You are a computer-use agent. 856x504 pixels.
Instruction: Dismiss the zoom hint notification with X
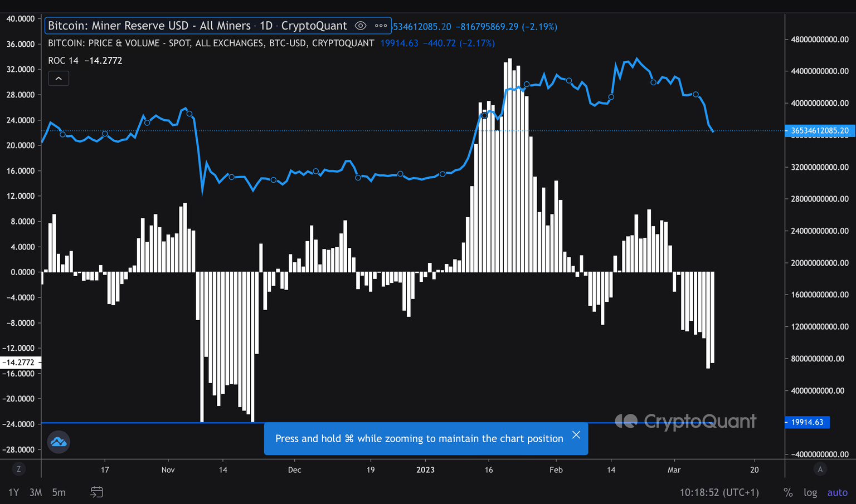pos(576,434)
